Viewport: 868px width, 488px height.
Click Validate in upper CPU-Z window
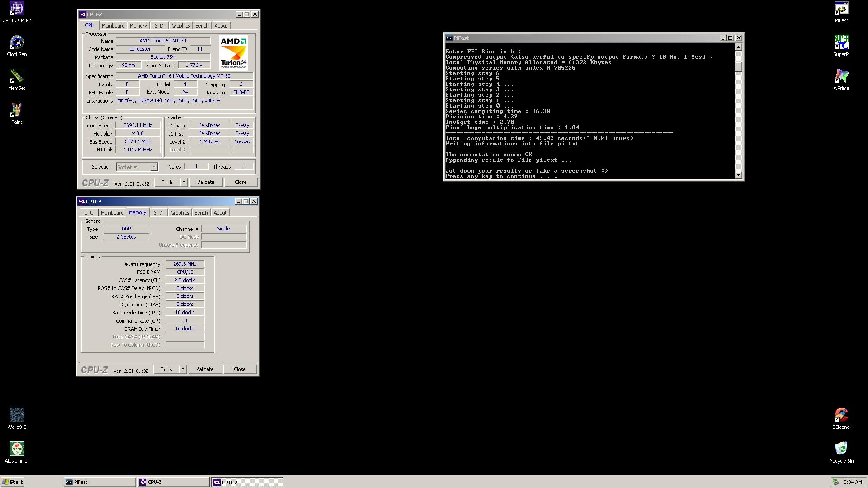[x=206, y=182]
